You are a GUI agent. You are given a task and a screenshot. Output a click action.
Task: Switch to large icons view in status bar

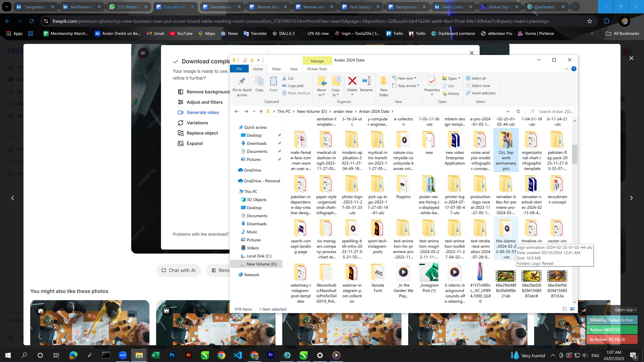click(573, 309)
